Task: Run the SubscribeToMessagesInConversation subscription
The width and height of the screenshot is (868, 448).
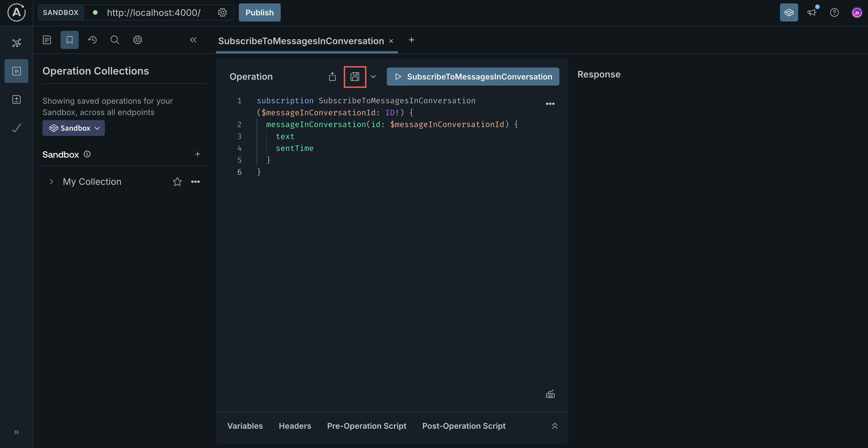Action: point(472,76)
